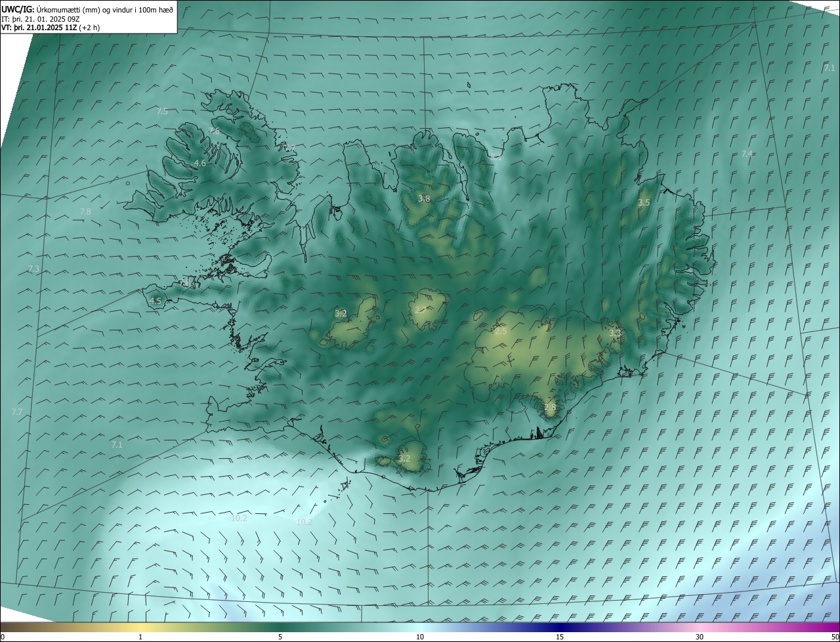Click the 7.5 value label on the map
This screenshot has height=642, width=840.
pyautogui.click(x=162, y=112)
